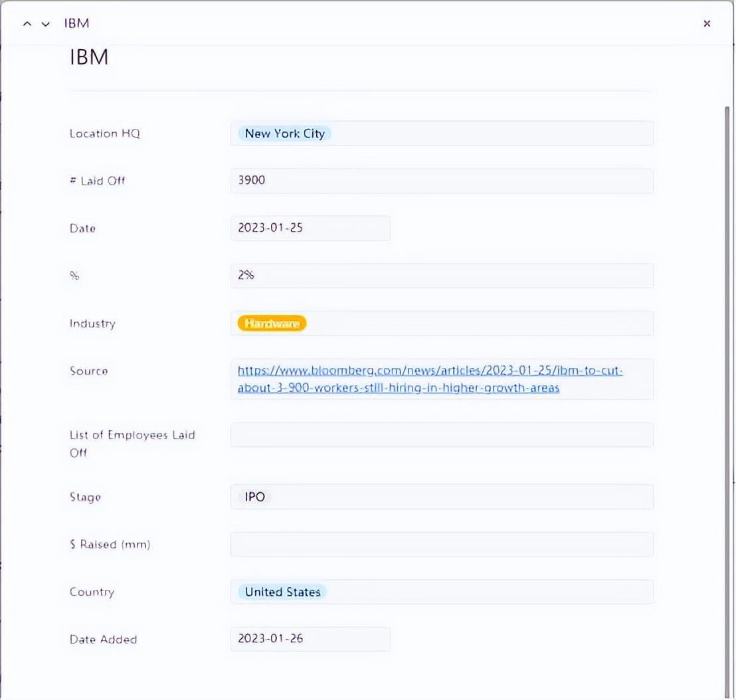The image size is (736, 700).
Task: Click the United States country tag
Action: click(x=282, y=592)
